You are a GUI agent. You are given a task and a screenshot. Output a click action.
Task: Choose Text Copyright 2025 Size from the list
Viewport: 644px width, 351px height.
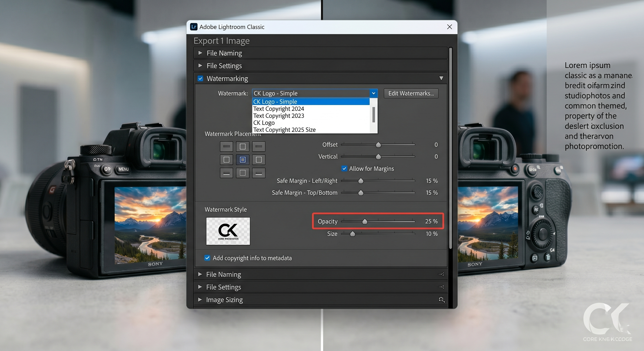311,130
